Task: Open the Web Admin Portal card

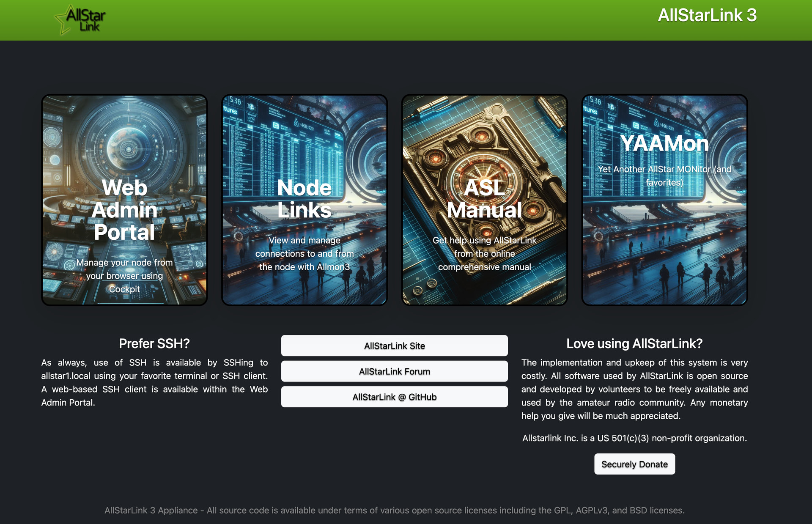Action: [124, 200]
